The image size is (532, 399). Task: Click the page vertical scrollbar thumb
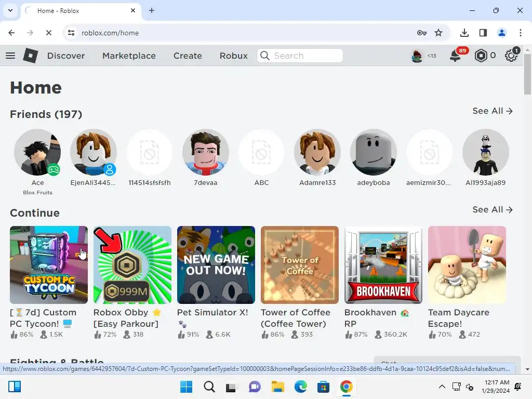pos(527,74)
